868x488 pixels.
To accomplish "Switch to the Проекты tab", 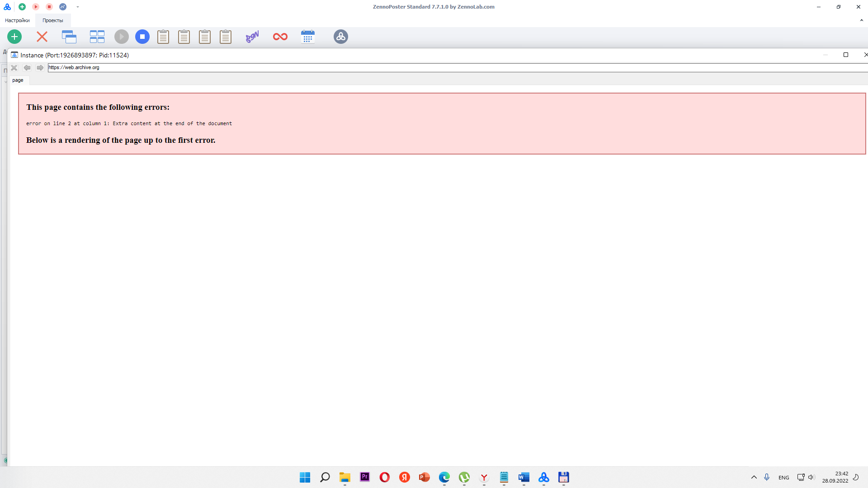I will (53, 20).
